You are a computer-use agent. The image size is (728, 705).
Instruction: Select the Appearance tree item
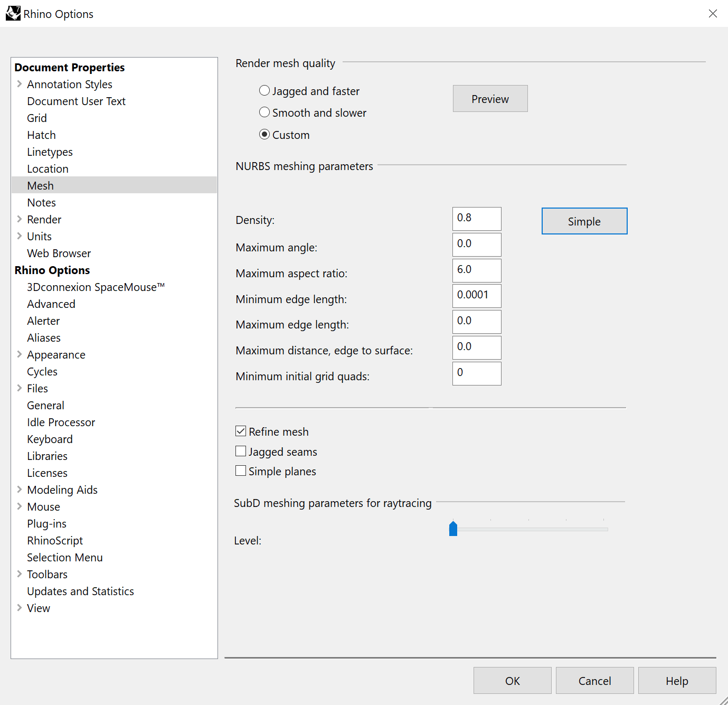56,354
